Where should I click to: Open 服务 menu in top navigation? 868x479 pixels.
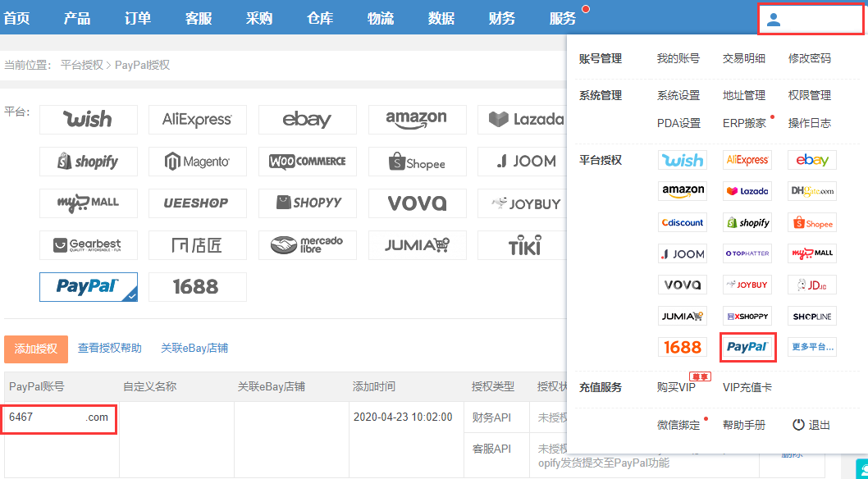coord(563,18)
